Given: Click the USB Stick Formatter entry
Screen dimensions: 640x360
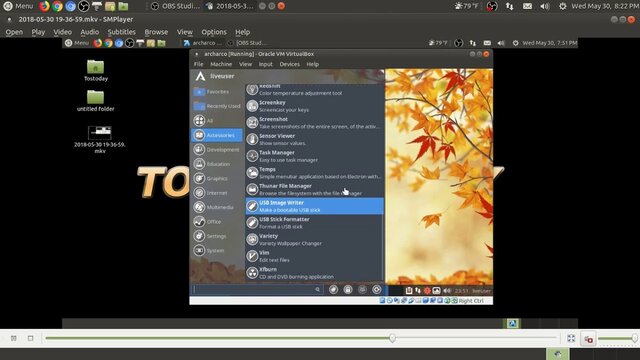Looking at the screenshot, I should [x=314, y=223].
